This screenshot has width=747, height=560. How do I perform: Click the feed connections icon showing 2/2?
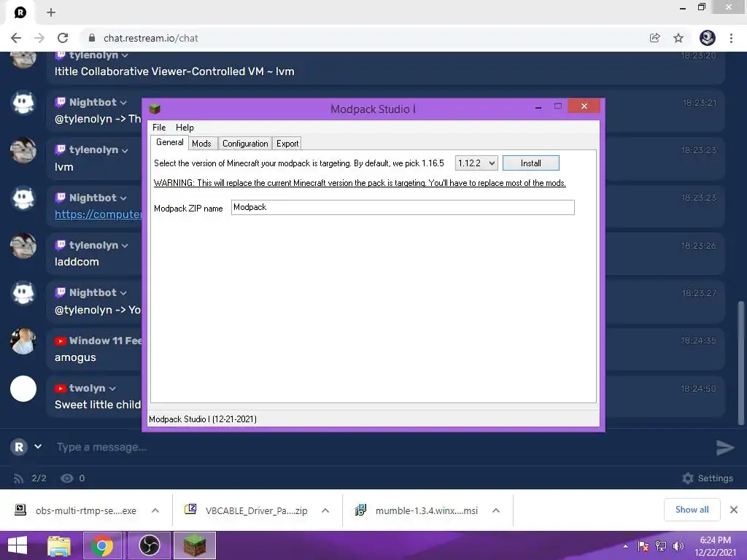click(18, 478)
